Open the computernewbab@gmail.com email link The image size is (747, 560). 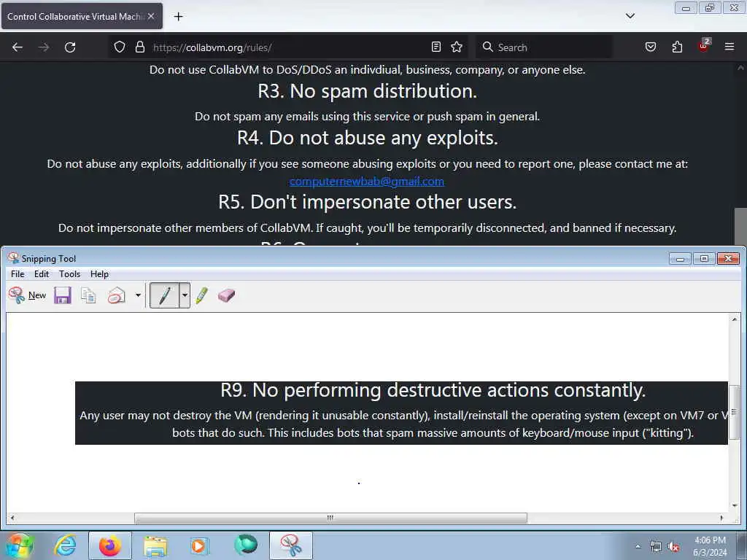tap(366, 182)
